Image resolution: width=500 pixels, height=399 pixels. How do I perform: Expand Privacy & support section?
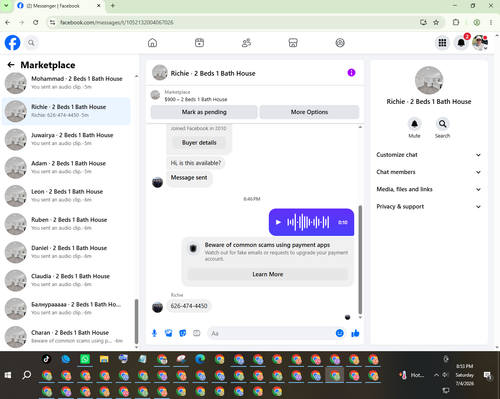click(x=429, y=207)
